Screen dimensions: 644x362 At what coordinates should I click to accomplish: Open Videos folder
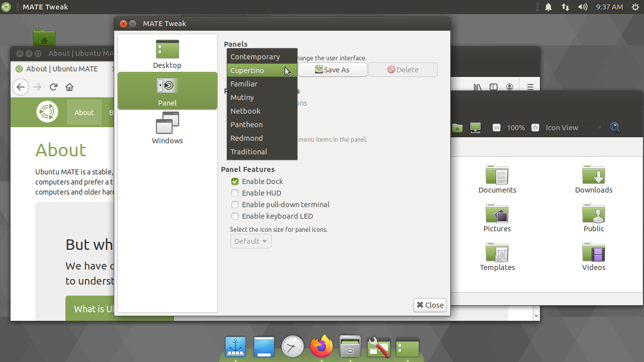pyautogui.click(x=594, y=257)
